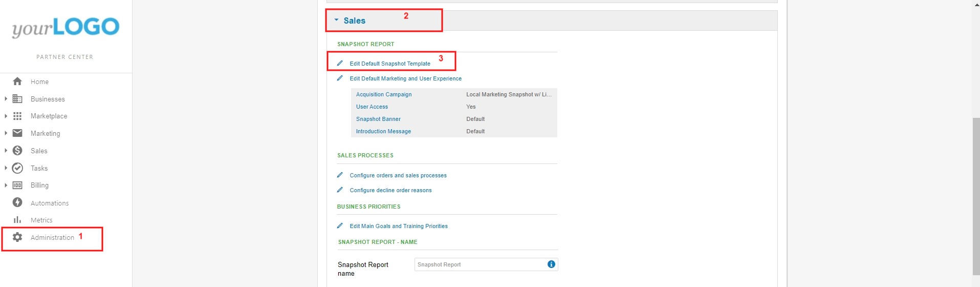Click the Snapshot Banner link
Screen dimensions: 980x287
378,119
